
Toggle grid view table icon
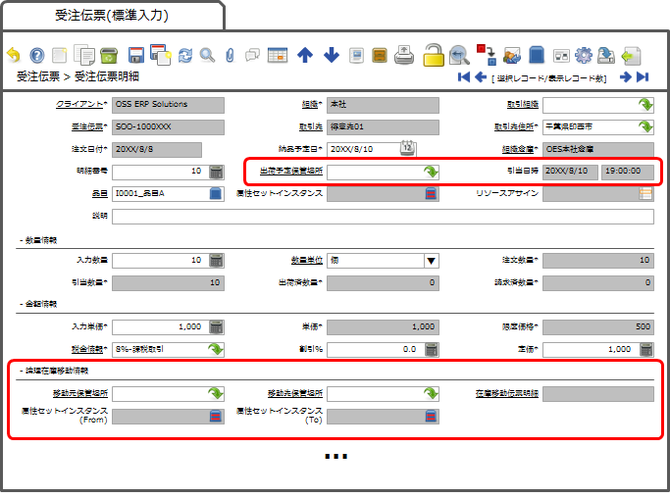coord(277,56)
